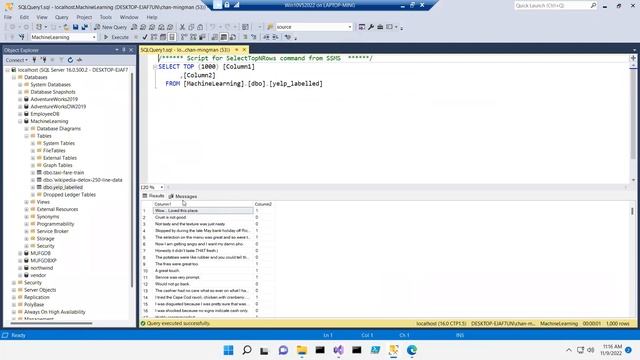Open the Connect dropdown in Object Explorer
The image size is (640, 360).
point(17,60)
